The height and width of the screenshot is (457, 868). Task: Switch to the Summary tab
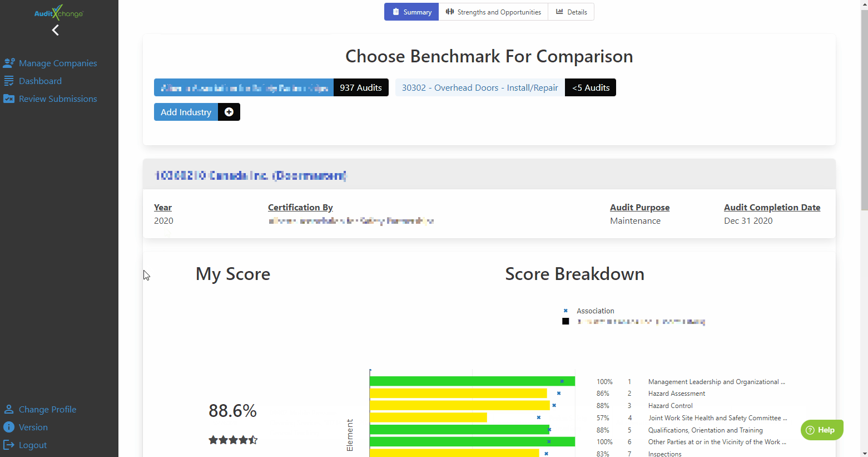pyautogui.click(x=411, y=12)
